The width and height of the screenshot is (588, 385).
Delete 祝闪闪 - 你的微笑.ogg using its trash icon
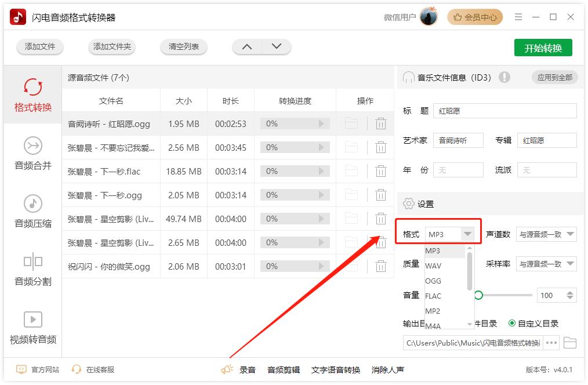coord(381,266)
